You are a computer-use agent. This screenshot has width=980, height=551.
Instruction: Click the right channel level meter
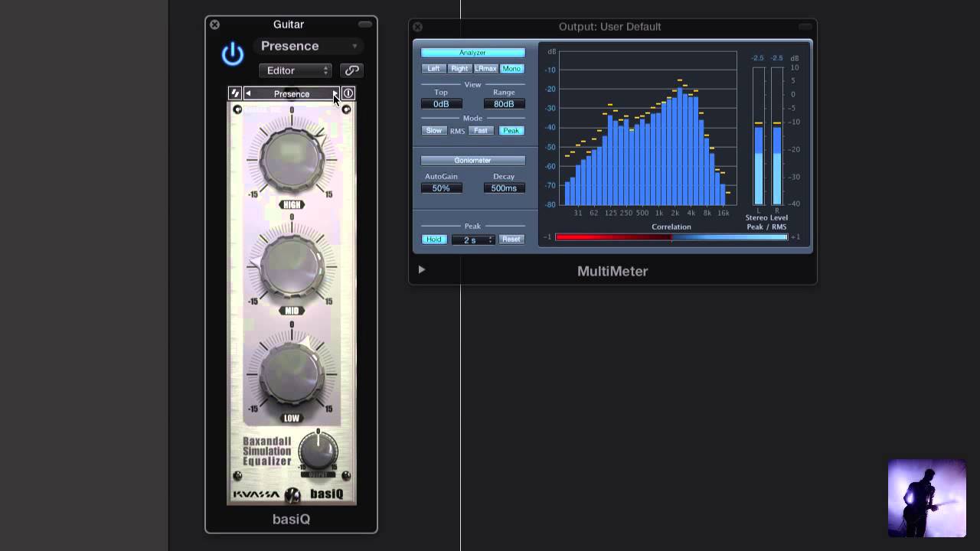coord(777,135)
